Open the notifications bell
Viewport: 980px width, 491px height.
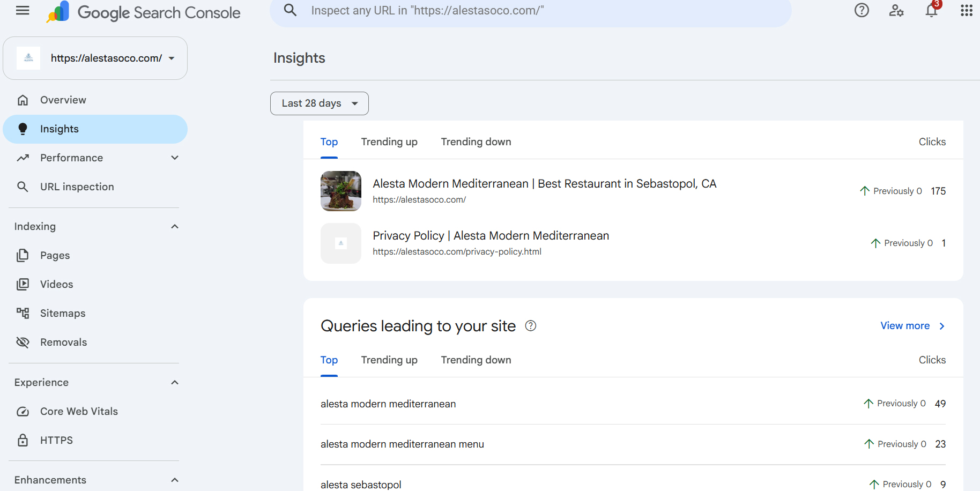(x=932, y=10)
